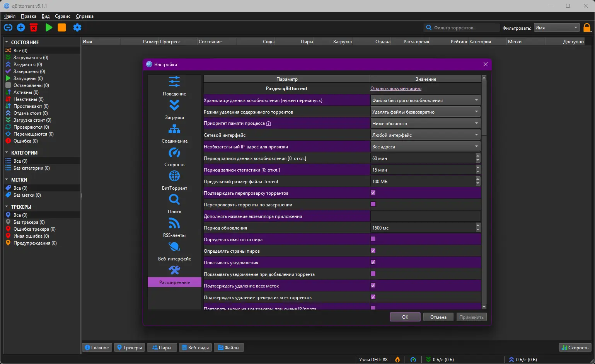Enable Показывать уведомление при добавлении торрента checkbox
Viewport: 595px width, 364px height.
click(373, 274)
